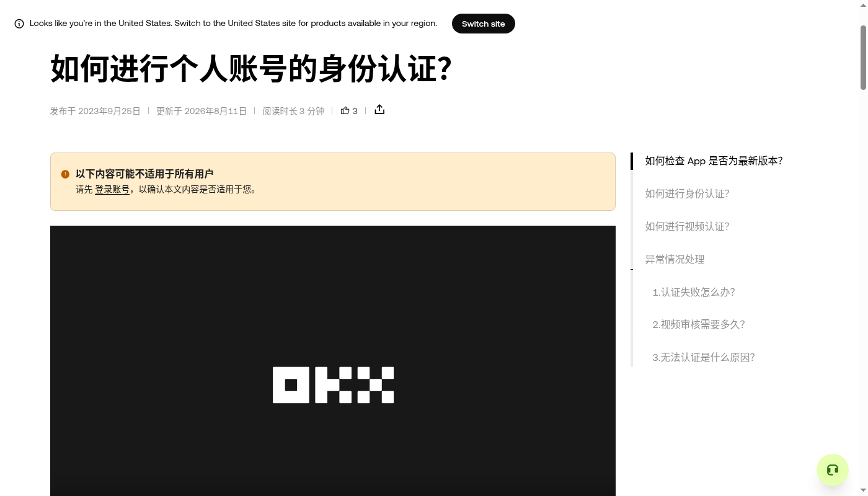The height and width of the screenshot is (496, 868).
Task: Jump to 如何检查 App 是否为最新版本? section
Action: pyautogui.click(x=714, y=161)
